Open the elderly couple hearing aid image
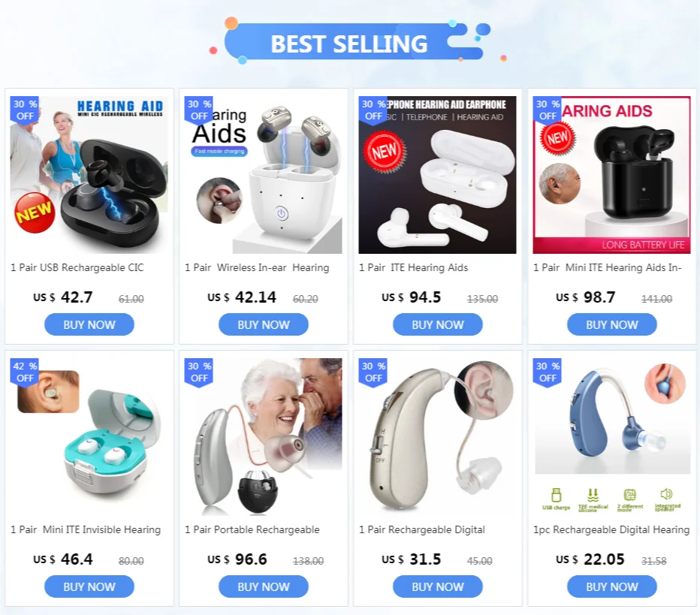This screenshot has height=615, width=700. tap(264, 437)
